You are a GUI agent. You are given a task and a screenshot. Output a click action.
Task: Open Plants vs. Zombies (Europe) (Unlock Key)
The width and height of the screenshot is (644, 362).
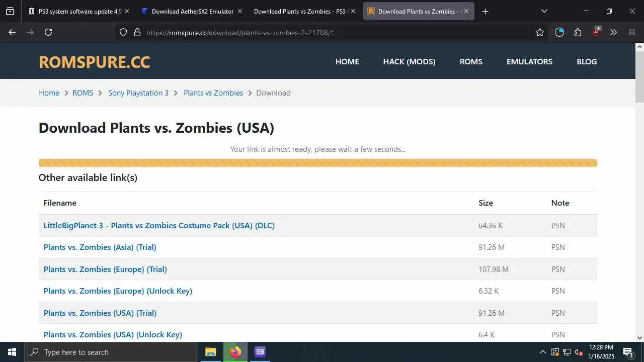[x=118, y=291]
